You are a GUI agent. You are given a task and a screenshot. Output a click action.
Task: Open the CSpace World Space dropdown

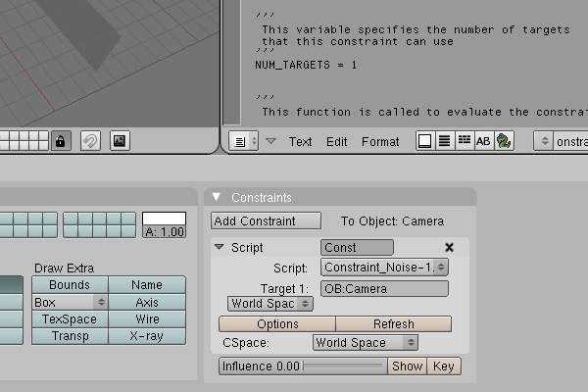coord(366,342)
